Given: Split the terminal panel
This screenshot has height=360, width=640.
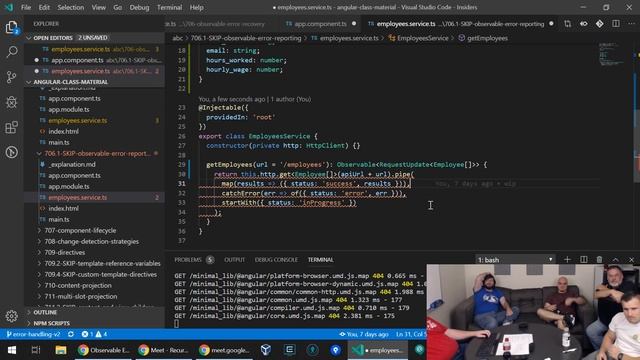Looking at the screenshot, I should [x=584, y=260].
